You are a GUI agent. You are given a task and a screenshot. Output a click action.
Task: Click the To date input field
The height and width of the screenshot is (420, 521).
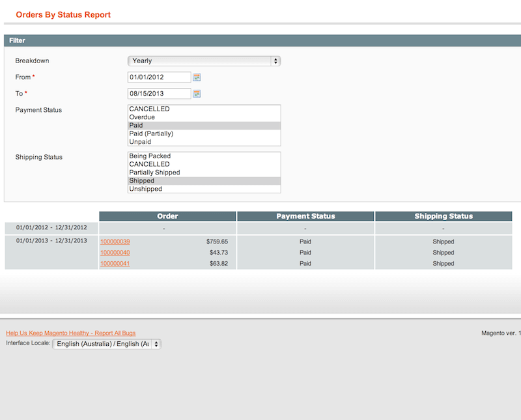click(x=159, y=93)
